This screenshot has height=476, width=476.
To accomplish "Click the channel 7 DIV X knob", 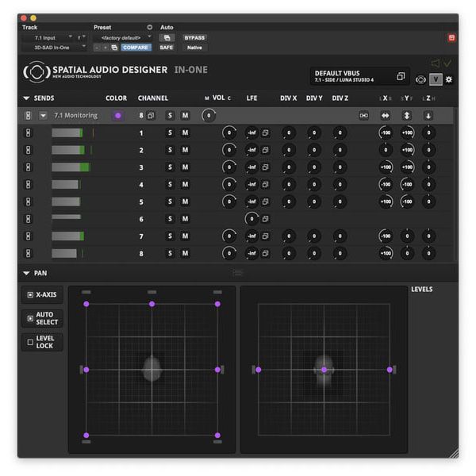I will [x=289, y=236].
